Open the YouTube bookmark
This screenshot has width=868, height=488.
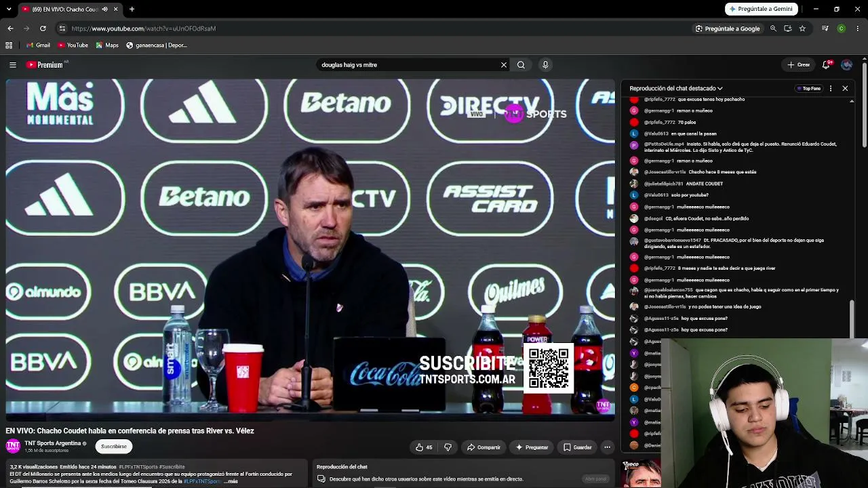click(73, 45)
